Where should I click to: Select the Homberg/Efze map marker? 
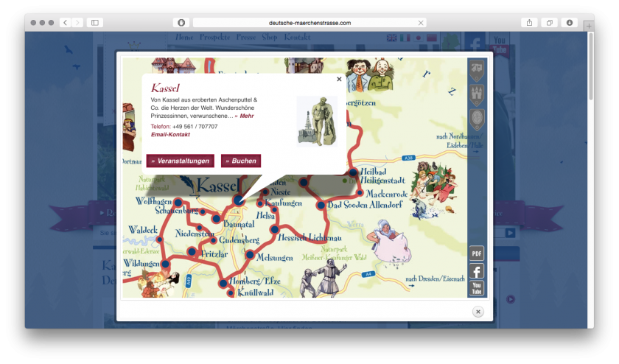pos(223,283)
